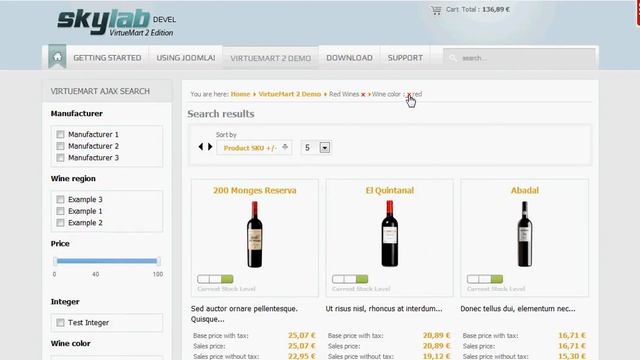
Task: Click the search magnifier icon
Action: click(453, 58)
